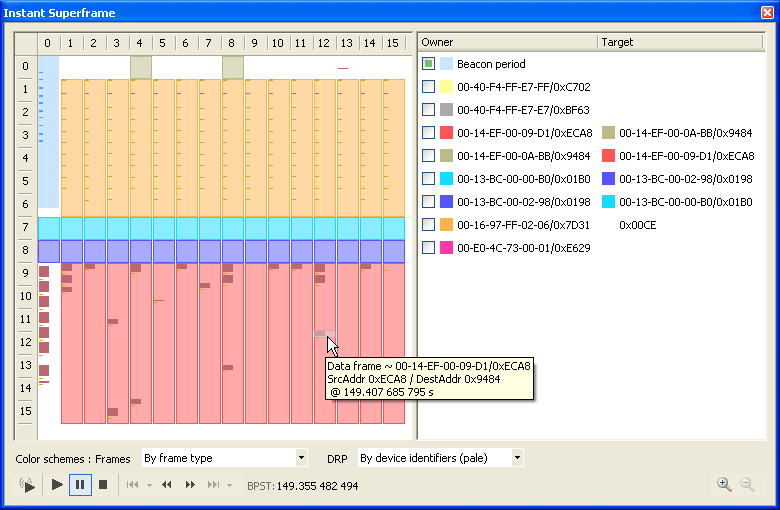
Task: Click the zoom out magnifier
Action: pos(747,484)
